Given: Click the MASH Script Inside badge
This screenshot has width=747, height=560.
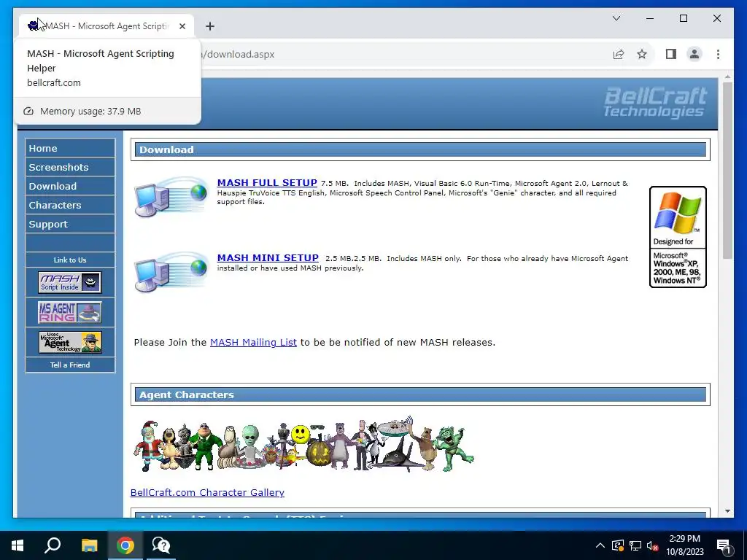Looking at the screenshot, I should [70, 282].
